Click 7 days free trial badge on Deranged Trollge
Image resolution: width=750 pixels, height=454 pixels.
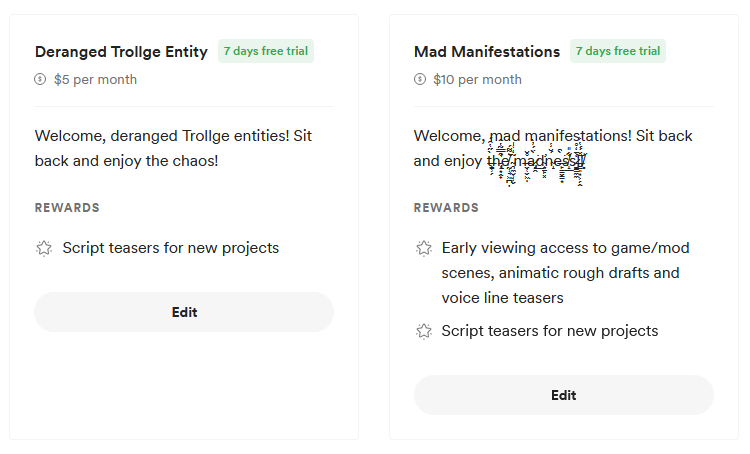[x=266, y=51]
